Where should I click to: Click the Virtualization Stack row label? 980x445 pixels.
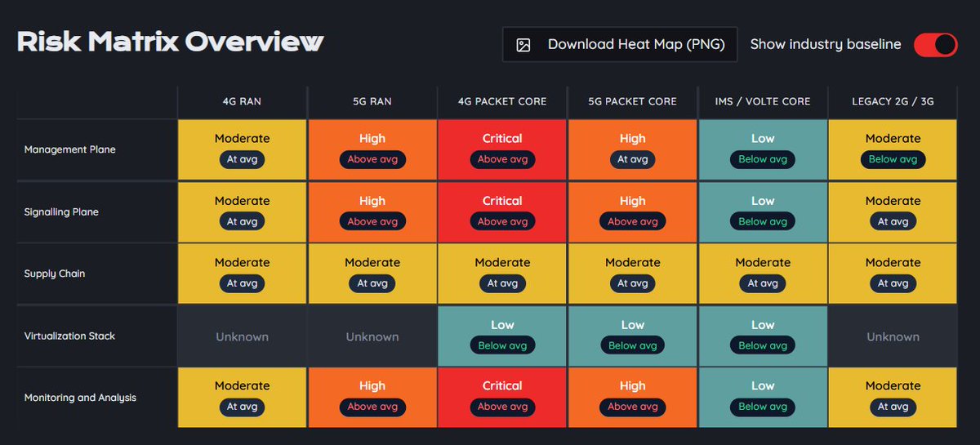[69, 336]
